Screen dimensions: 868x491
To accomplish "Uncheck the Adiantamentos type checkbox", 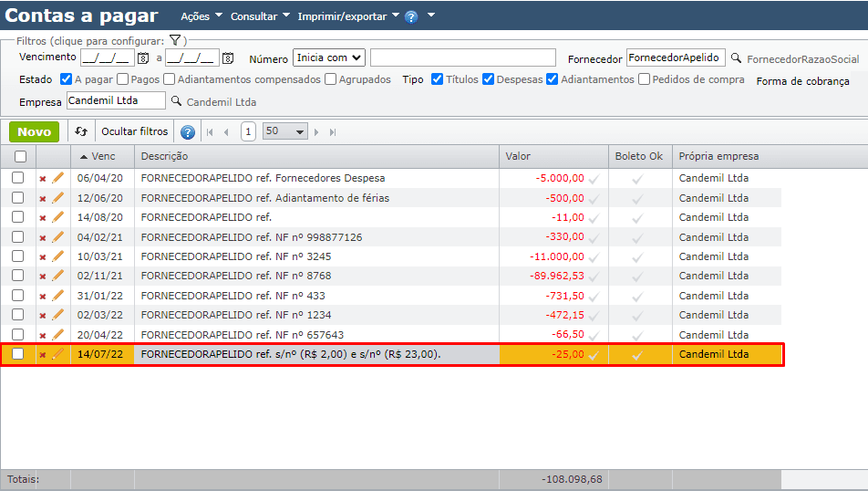I will [553, 79].
